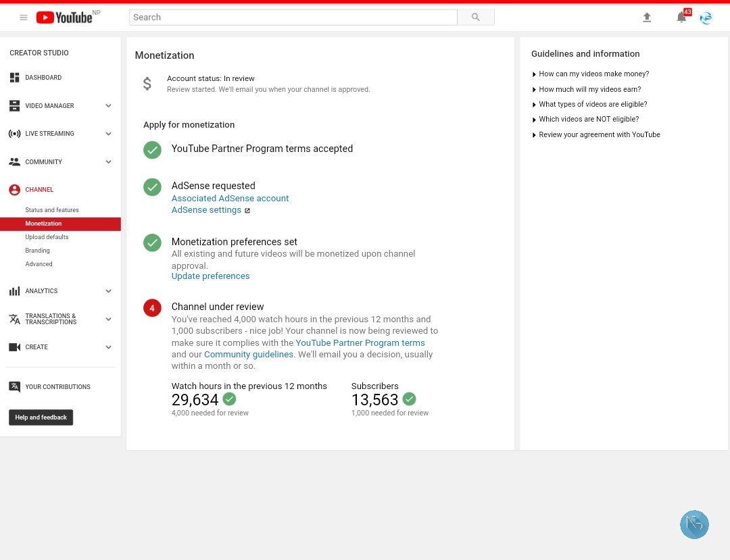Screen dimensions: 730x560
Task: Click the YouTube logo
Action: [64, 18]
